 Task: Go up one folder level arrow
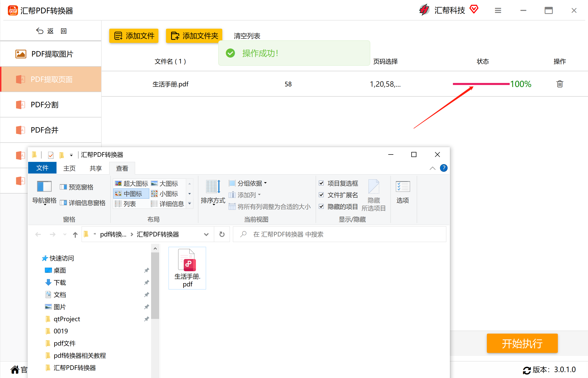[x=75, y=234]
